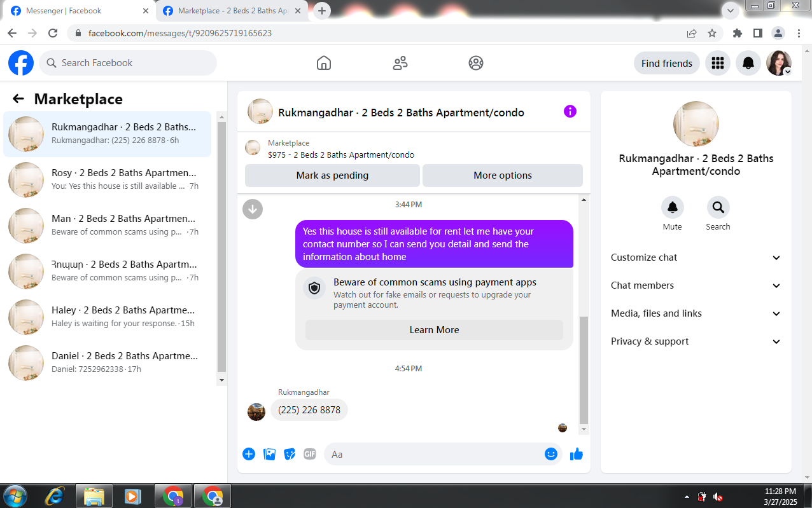Open conversation information purple icon

570,111
